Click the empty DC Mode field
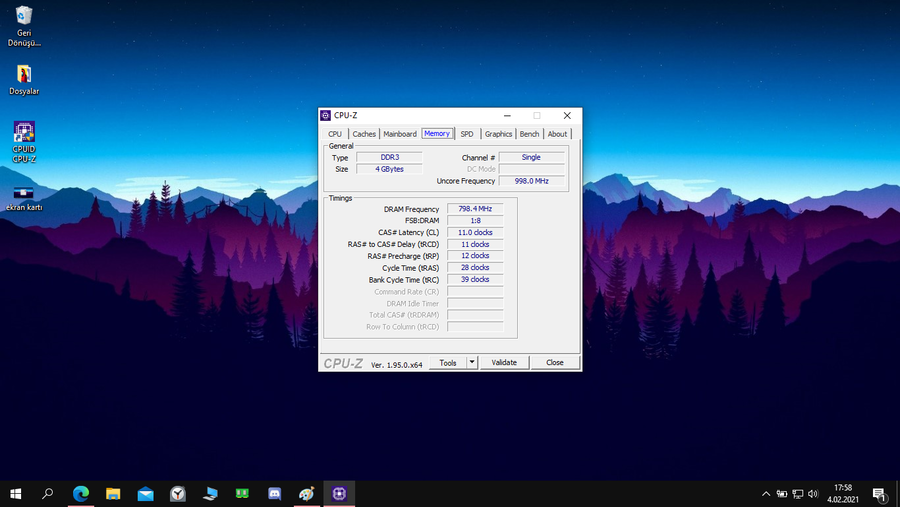 tap(532, 169)
